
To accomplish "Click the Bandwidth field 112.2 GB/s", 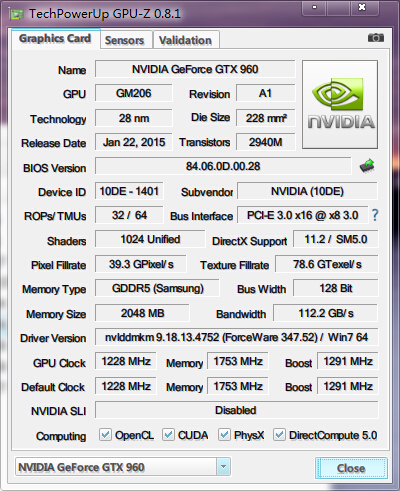I will (x=326, y=313).
